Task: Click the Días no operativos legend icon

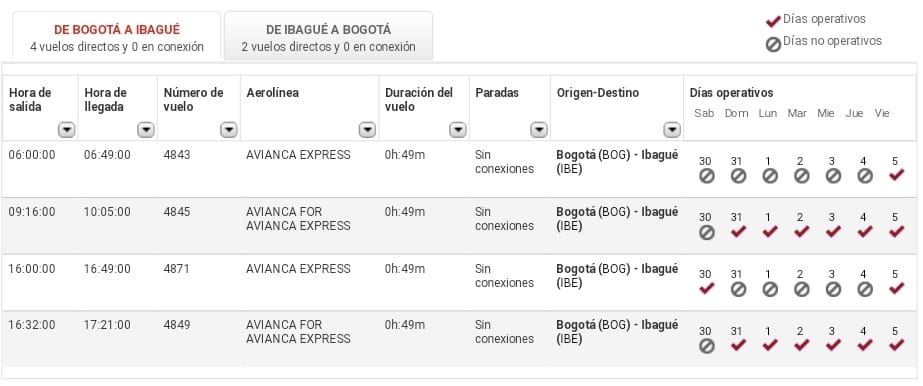Action: click(x=773, y=45)
